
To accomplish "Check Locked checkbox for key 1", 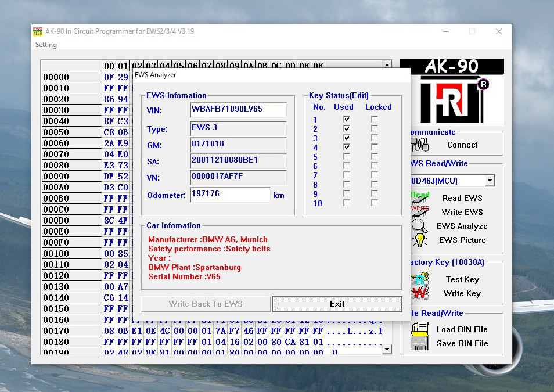I will (x=375, y=119).
